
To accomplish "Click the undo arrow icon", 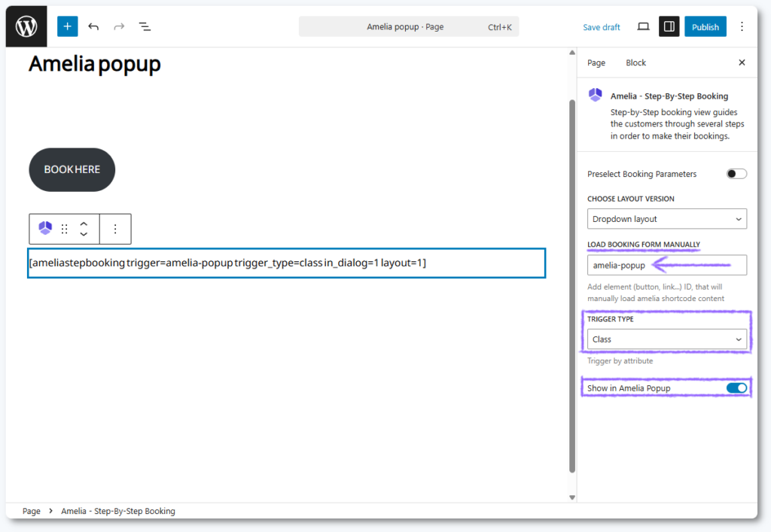I will 93,26.
